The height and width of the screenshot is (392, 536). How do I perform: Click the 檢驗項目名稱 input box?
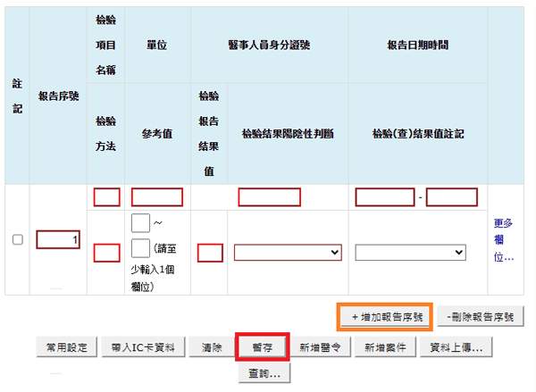[106, 197]
